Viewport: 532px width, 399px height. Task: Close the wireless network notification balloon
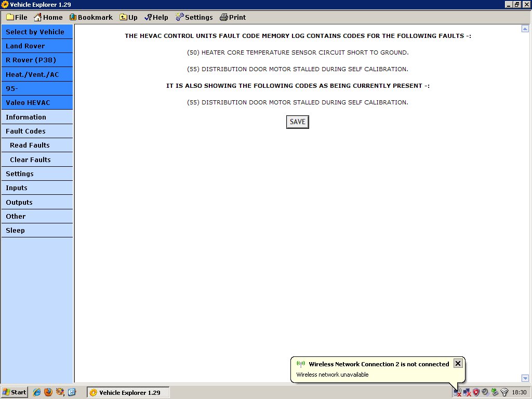point(458,363)
